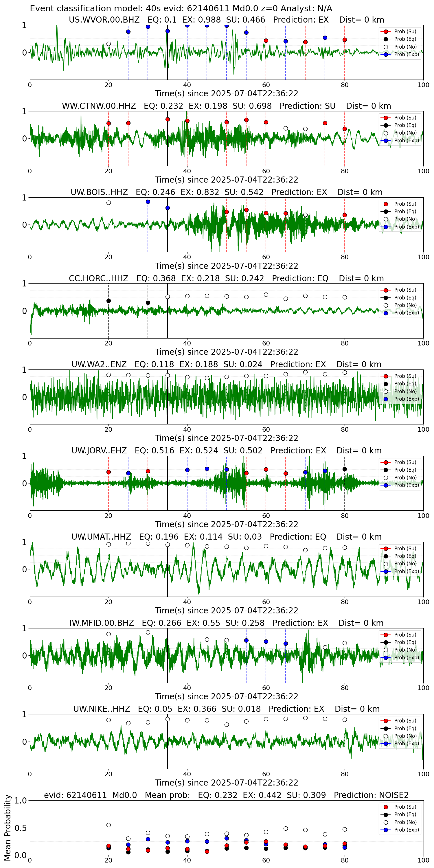Click the '40' x-axis tick under UW.WA2 plot
The image size is (434, 868).
(187, 430)
